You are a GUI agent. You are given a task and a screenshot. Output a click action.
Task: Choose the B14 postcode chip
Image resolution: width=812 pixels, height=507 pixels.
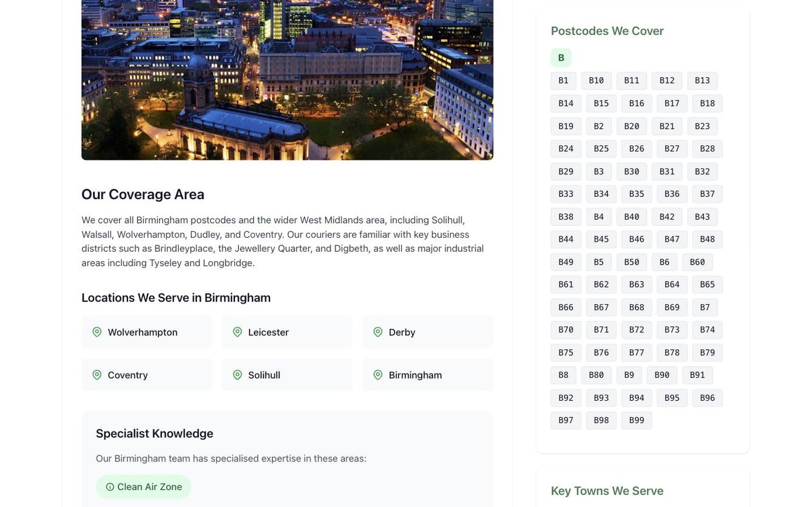[566, 103]
